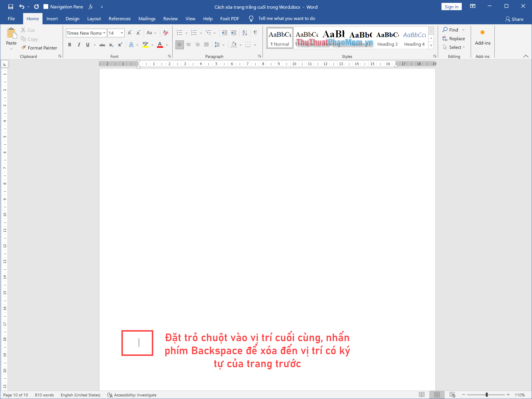Center-align the paragraph
The width and height of the screenshot is (532, 399).
189,45
